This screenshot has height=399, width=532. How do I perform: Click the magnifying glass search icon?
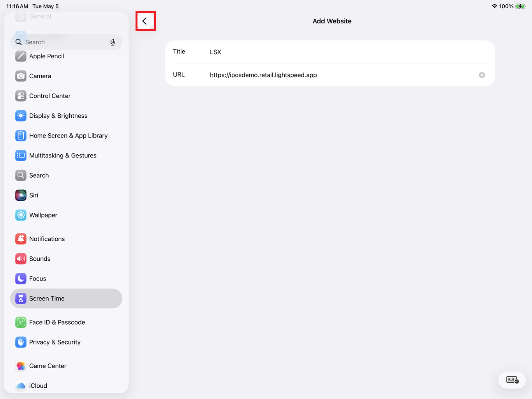point(18,42)
